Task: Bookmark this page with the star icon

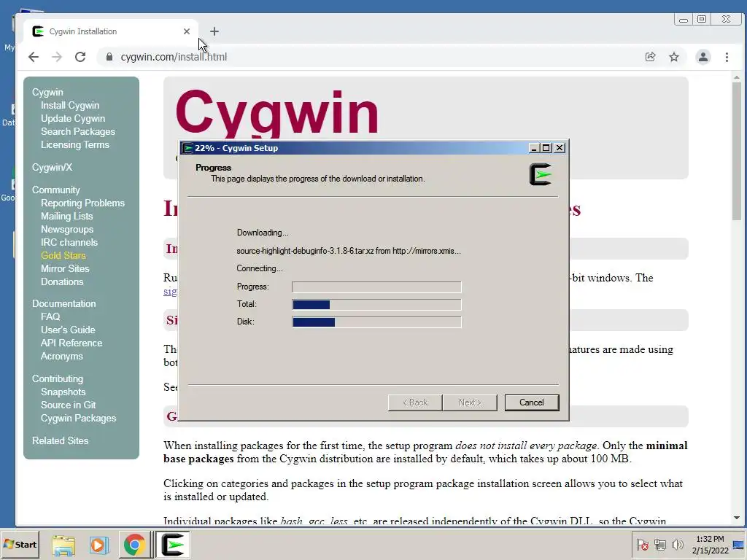Action: click(673, 57)
